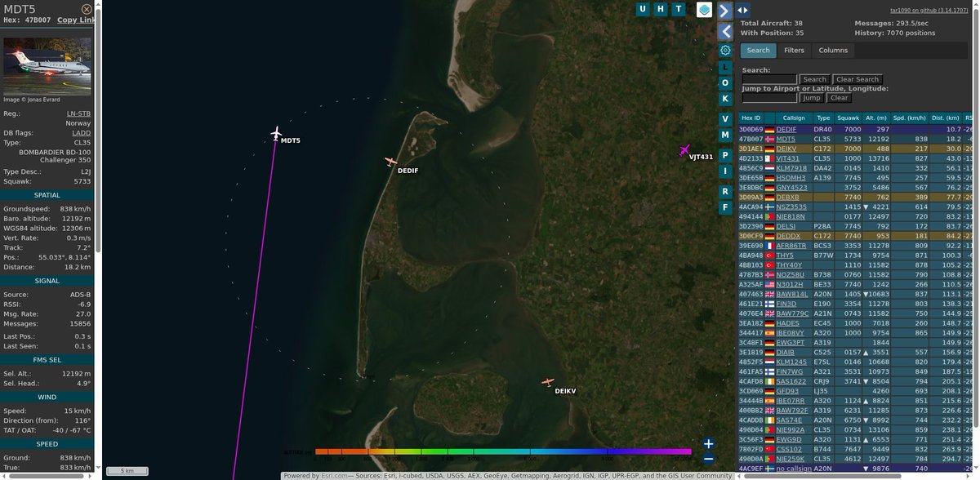Toggle the P map button
The width and height of the screenshot is (980, 480).
[724, 154]
